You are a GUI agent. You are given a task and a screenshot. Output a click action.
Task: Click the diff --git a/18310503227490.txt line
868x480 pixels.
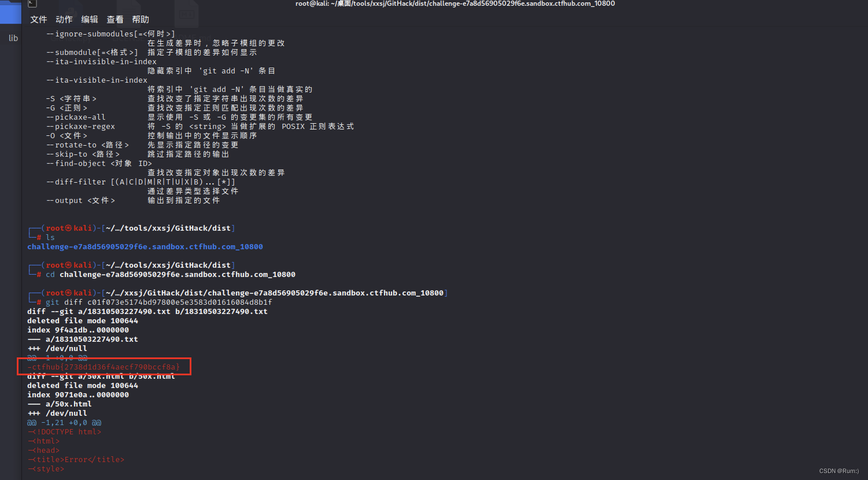coord(147,312)
